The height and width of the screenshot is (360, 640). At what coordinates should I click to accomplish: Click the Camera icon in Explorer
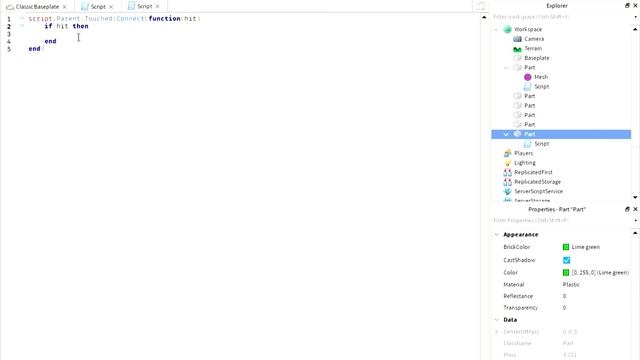(x=517, y=39)
